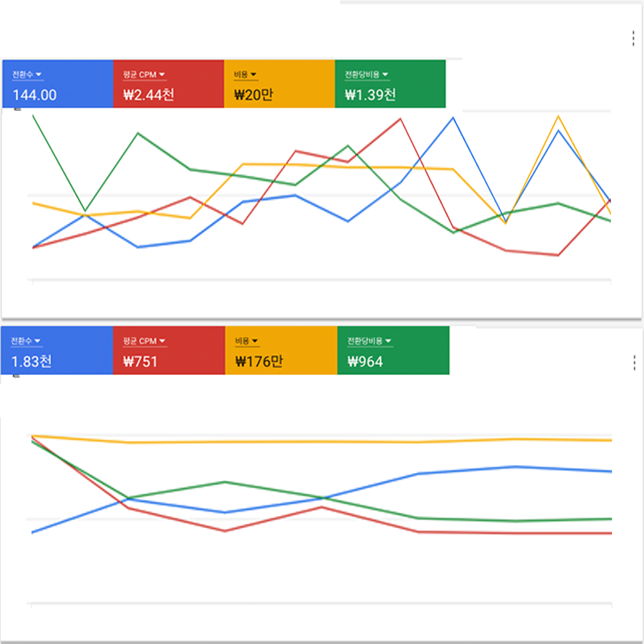
Task: Expand the 평균 CPM dropdown above the bottom chart
Action: pyautogui.click(x=144, y=341)
